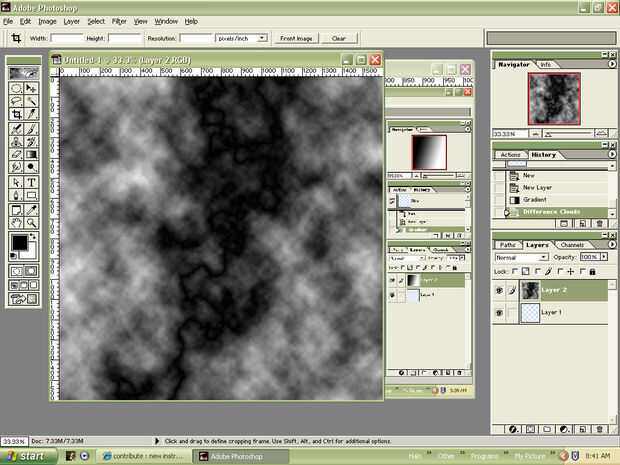Select the Type tool
Screen dimensions: 620x465
click(31, 182)
